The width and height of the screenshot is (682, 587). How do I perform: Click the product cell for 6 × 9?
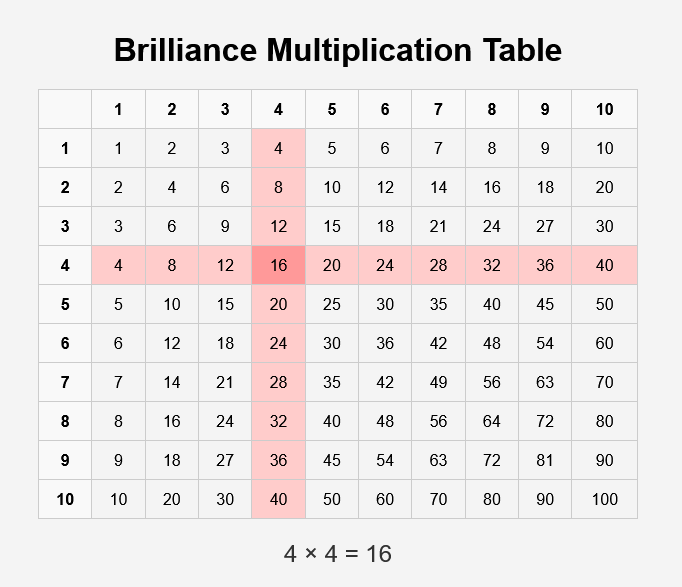[x=545, y=343]
